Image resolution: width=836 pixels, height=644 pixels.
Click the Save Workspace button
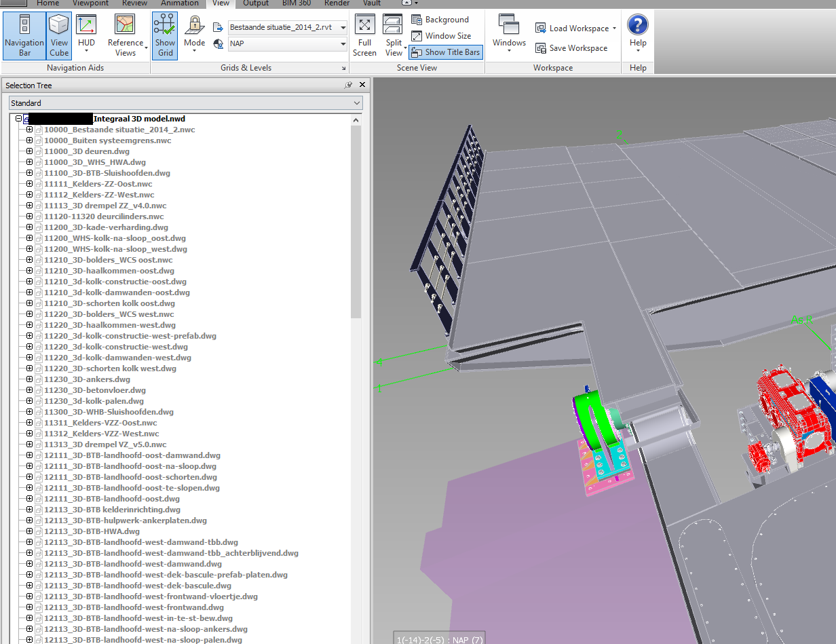[574, 48]
